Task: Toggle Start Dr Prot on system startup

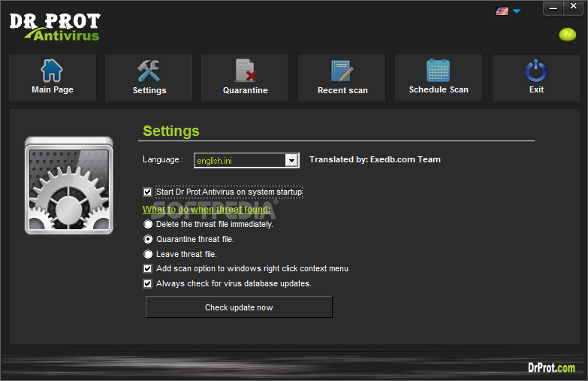Action: (x=223, y=192)
